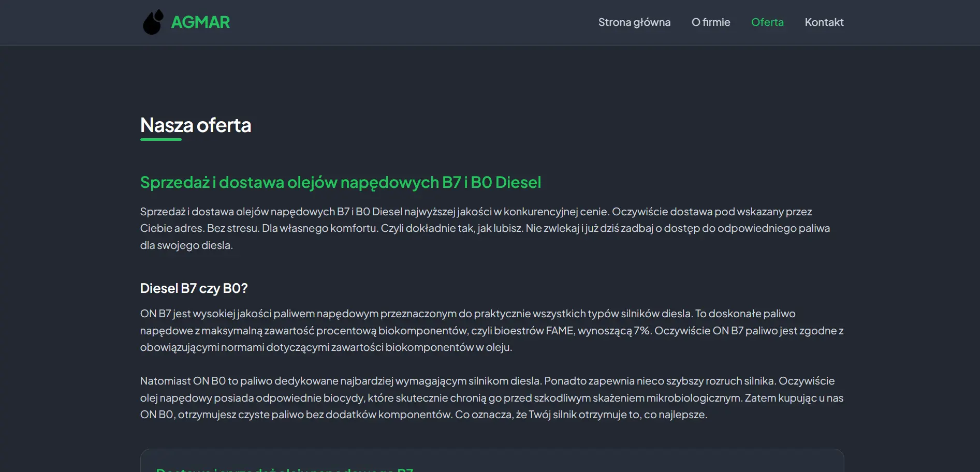
Task: Click the partially visible card heading at bottom
Action: pos(285,469)
